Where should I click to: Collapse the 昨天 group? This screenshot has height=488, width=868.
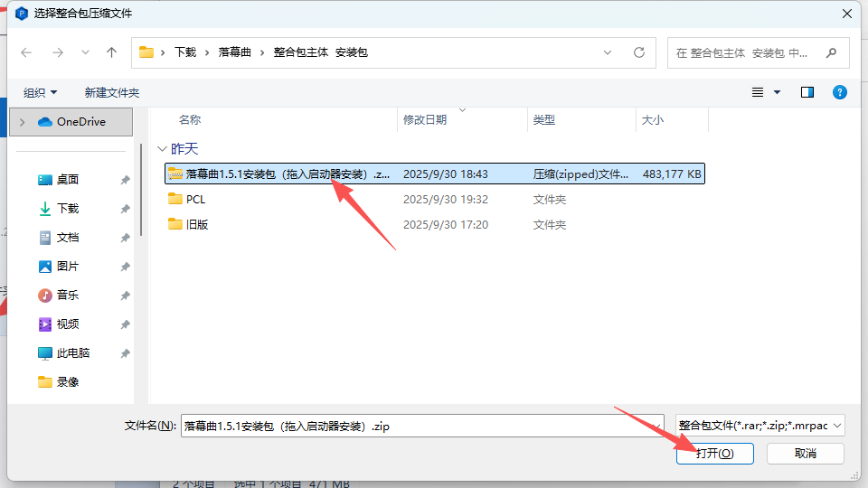[x=162, y=149]
